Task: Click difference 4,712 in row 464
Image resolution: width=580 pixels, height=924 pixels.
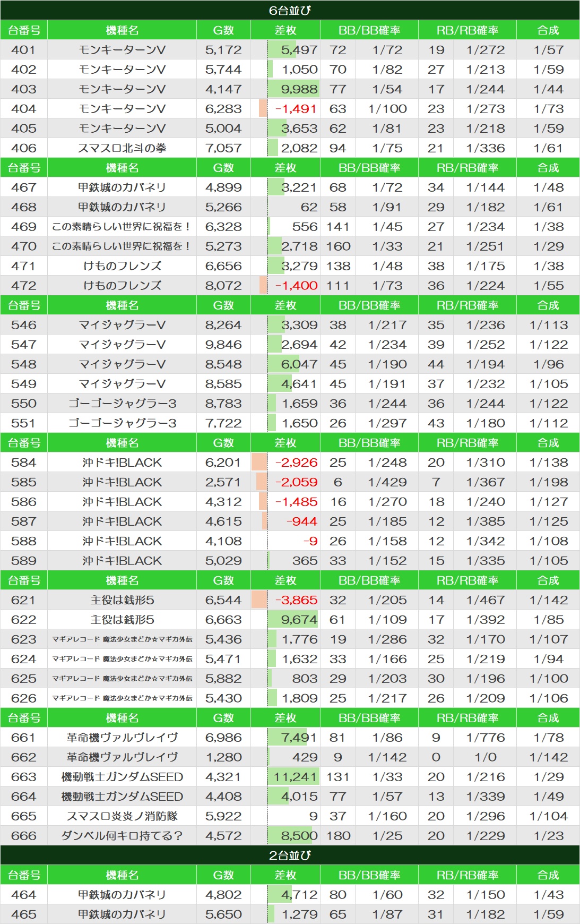Action: (x=299, y=895)
